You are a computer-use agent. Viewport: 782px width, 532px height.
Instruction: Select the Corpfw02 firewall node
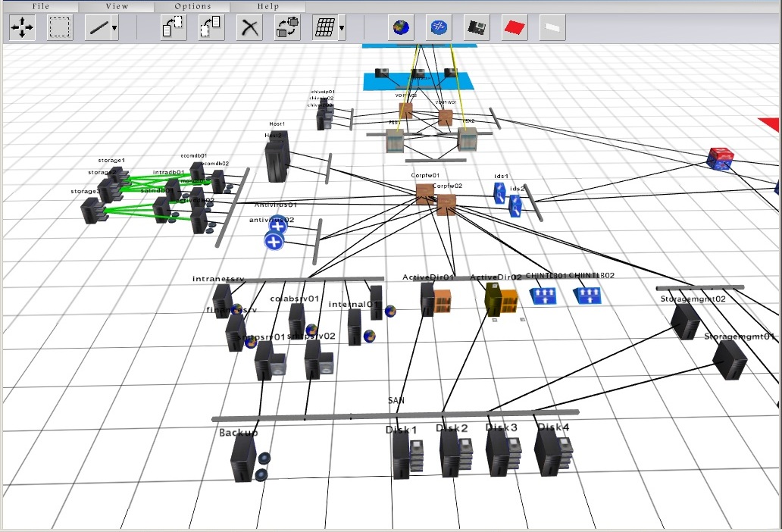(446, 205)
